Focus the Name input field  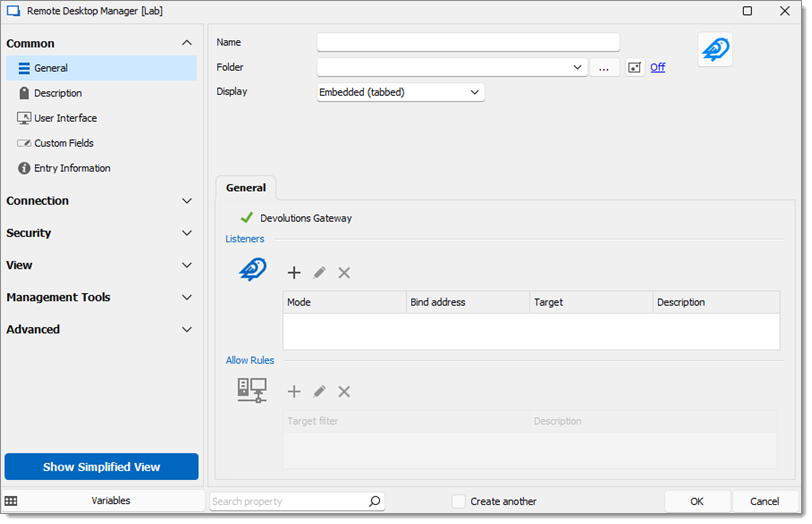[468, 42]
